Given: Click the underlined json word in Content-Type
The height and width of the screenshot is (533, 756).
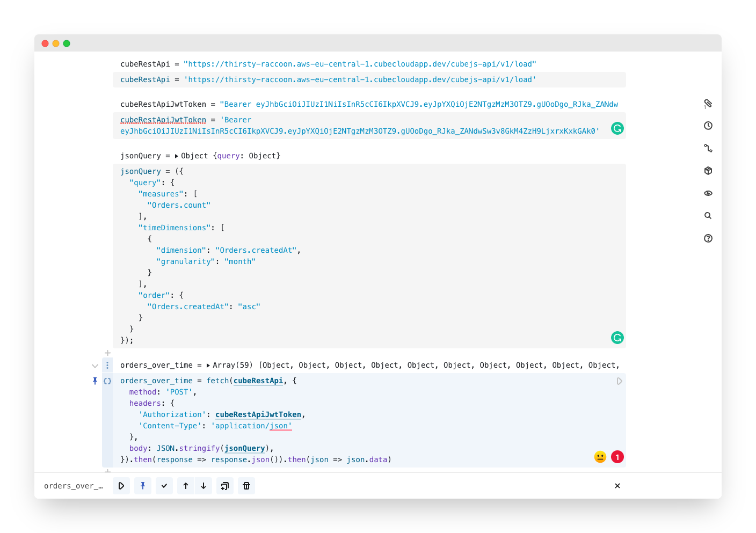Looking at the screenshot, I should [x=281, y=426].
